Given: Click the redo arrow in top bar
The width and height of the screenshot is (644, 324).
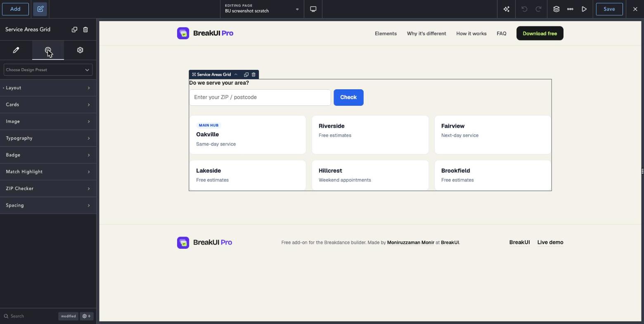Looking at the screenshot, I should [x=538, y=9].
